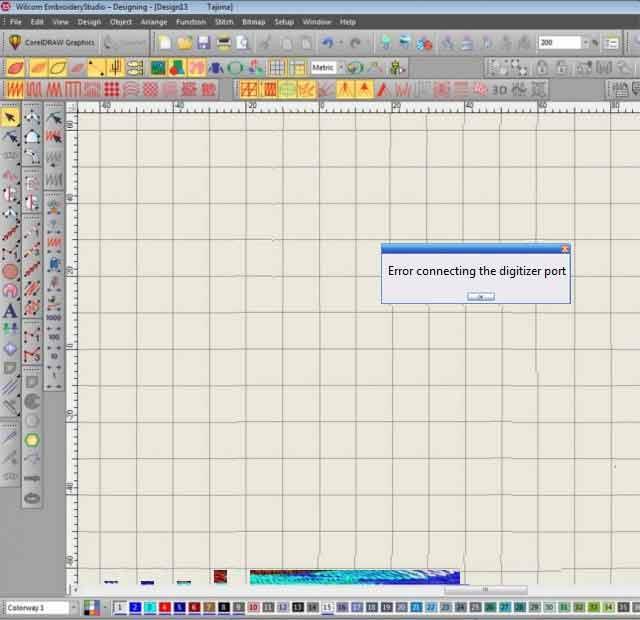Viewport: 640px width, 620px height.
Task: Pick thread color swatch number 2
Action: pos(135,607)
